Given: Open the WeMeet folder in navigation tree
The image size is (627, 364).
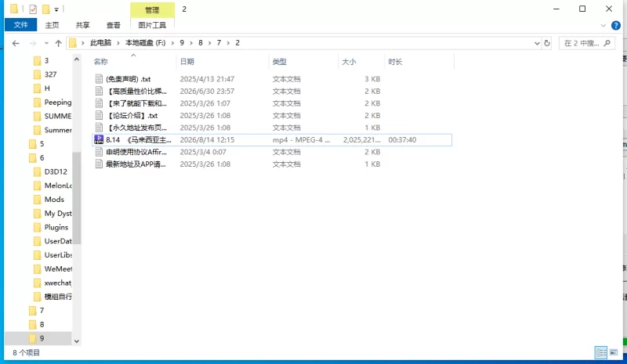Looking at the screenshot, I should [x=58, y=269].
